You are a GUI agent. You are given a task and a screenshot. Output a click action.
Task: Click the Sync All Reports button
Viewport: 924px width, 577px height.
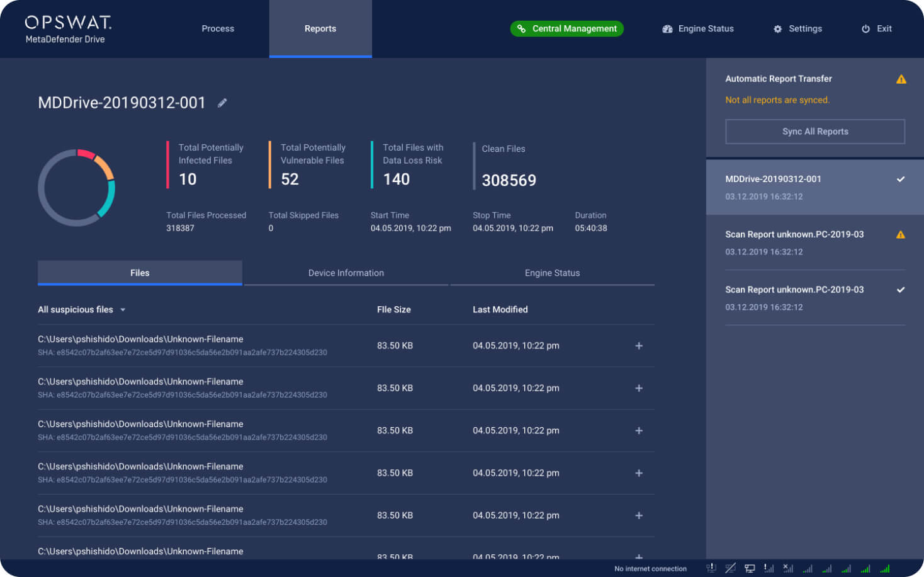point(815,132)
